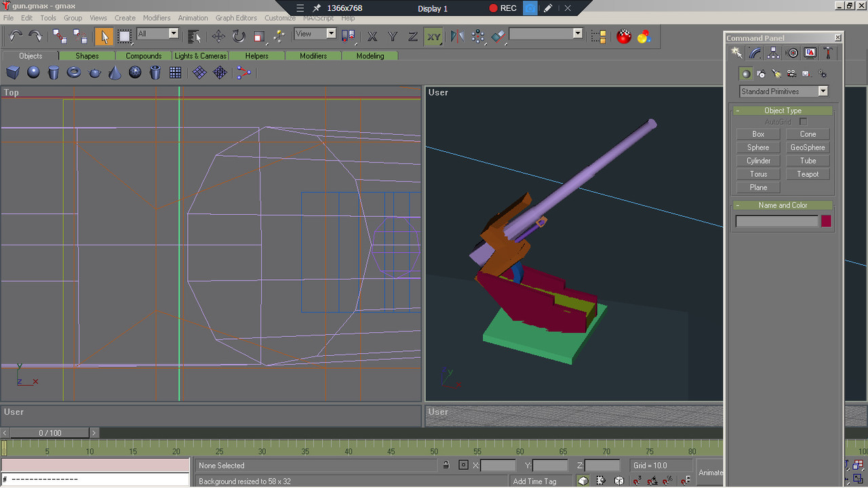Click the Cylinder object type button
868x488 pixels.
point(758,161)
